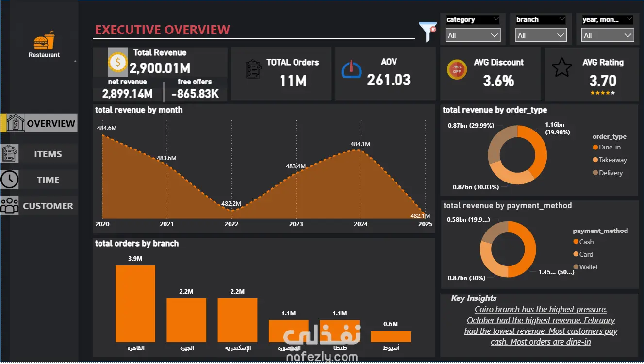Click the 482.2M data point for 2022
This screenshot has width=644, height=364.
tap(231, 211)
